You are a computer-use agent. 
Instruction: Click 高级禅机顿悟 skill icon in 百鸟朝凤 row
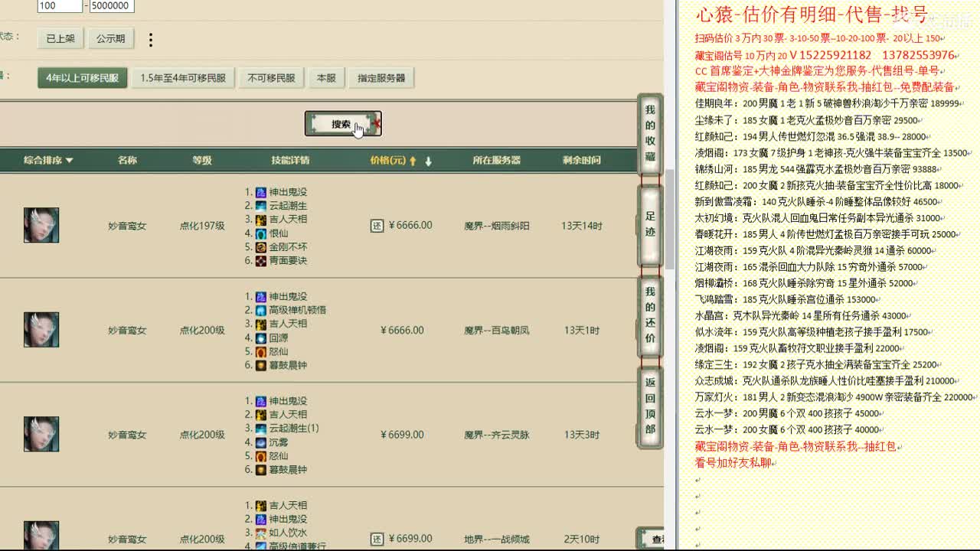point(260,310)
